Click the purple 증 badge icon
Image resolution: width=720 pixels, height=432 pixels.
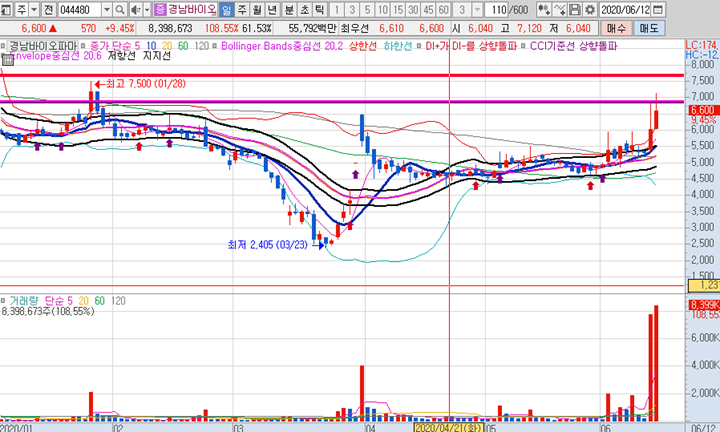point(159,9)
